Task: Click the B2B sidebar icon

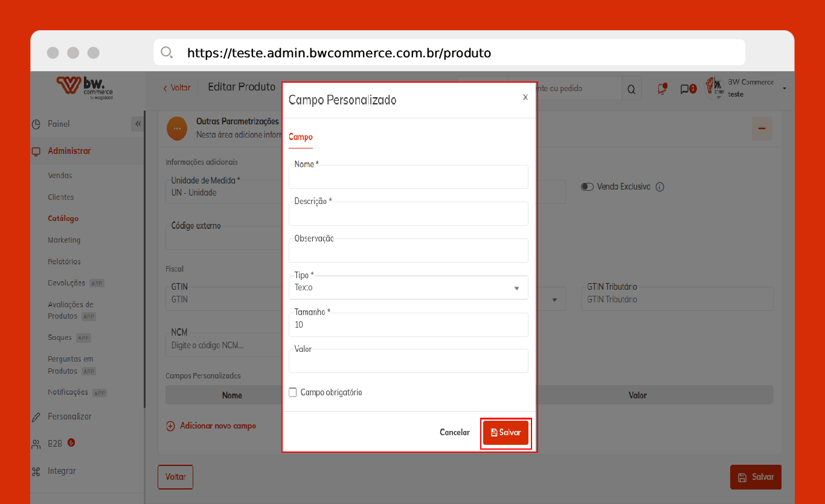Action: [x=36, y=444]
